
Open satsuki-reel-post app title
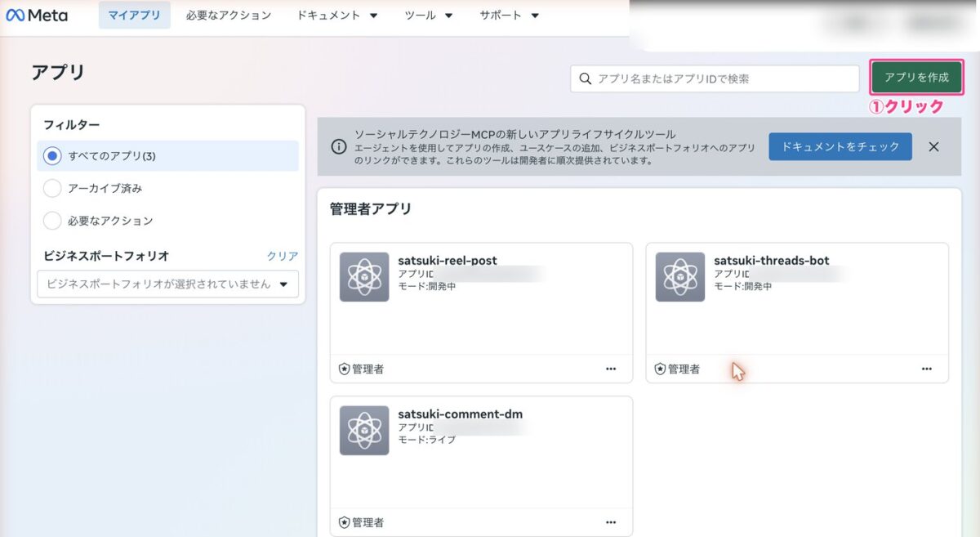coord(448,261)
